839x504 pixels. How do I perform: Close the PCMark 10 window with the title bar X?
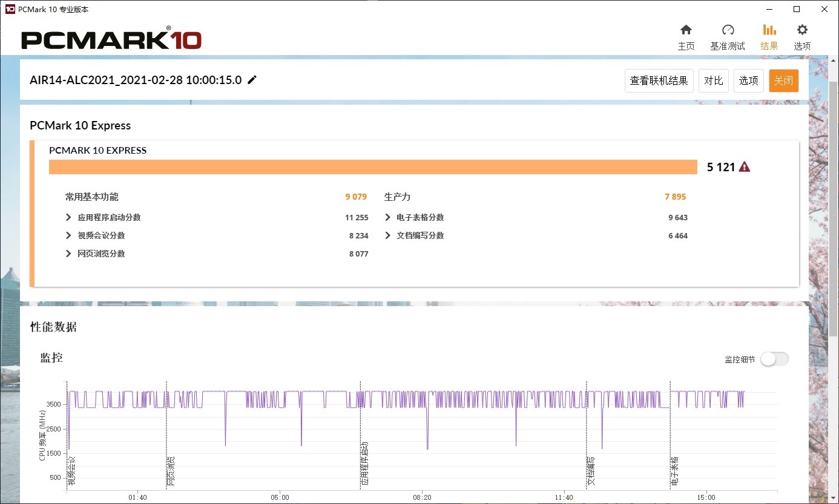824,9
